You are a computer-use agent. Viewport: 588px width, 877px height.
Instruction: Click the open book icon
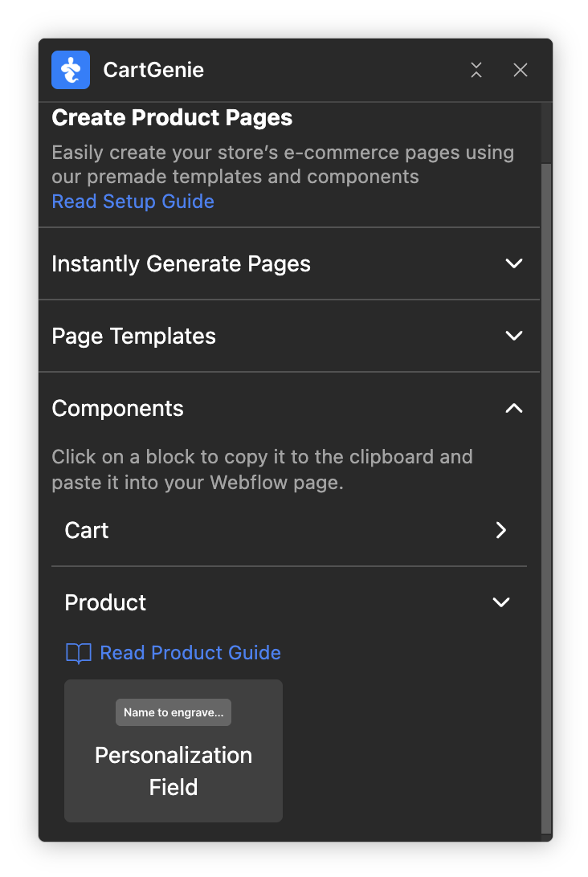pyautogui.click(x=78, y=653)
